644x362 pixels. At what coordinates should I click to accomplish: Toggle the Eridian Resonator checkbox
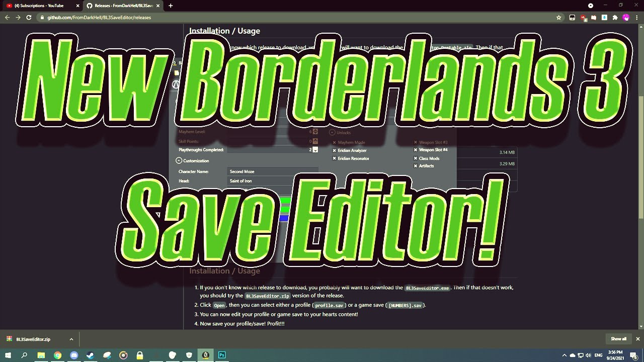pyautogui.click(x=335, y=158)
